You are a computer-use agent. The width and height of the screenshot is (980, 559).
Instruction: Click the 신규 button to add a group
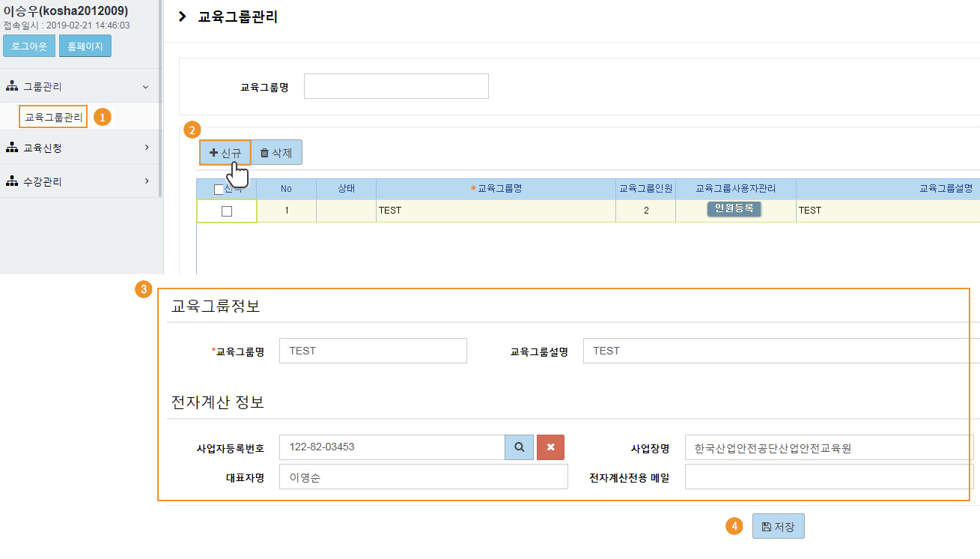(x=225, y=152)
